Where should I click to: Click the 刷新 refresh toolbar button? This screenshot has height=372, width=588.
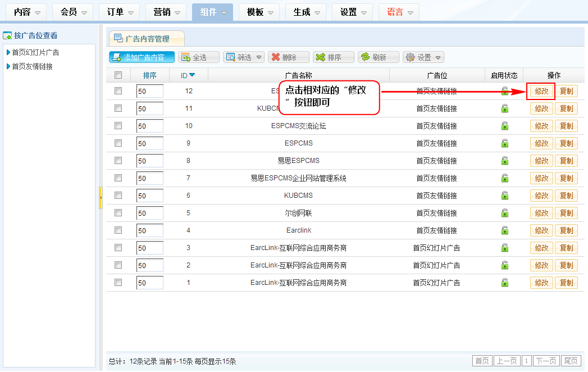[379, 57]
